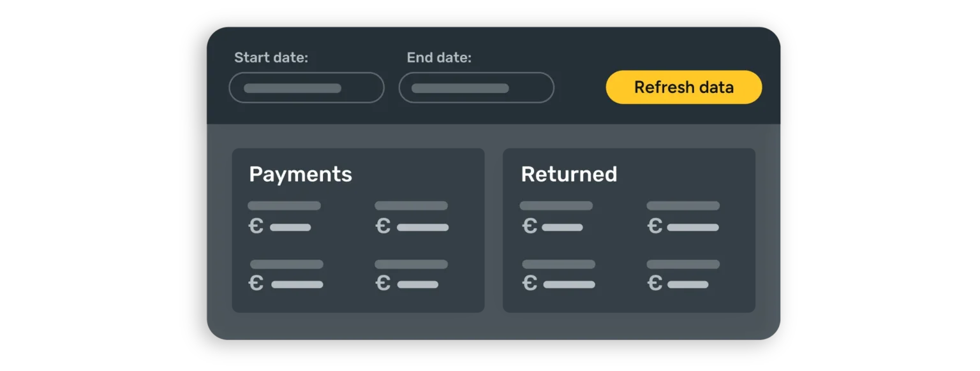980x371 pixels.
Task: Click the Refresh data button
Action: (683, 87)
